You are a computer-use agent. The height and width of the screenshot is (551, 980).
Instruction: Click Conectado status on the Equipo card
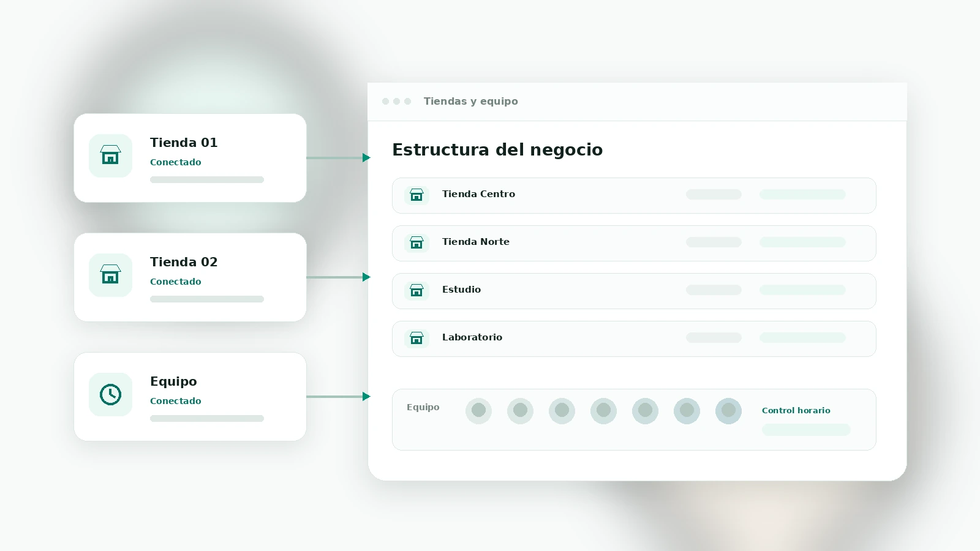pos(176,401)
